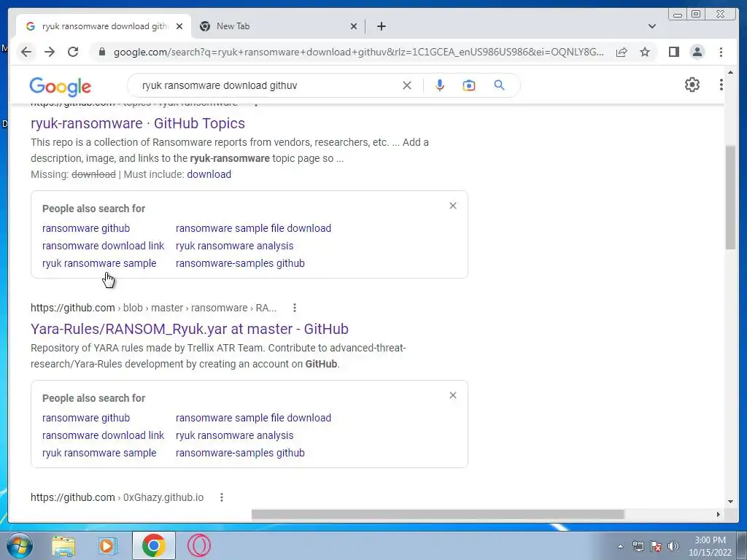Image resolution: width=747 pixels, height=560 pixels.
Task: Open a new browser tab
Action: (x=381, y=26)
